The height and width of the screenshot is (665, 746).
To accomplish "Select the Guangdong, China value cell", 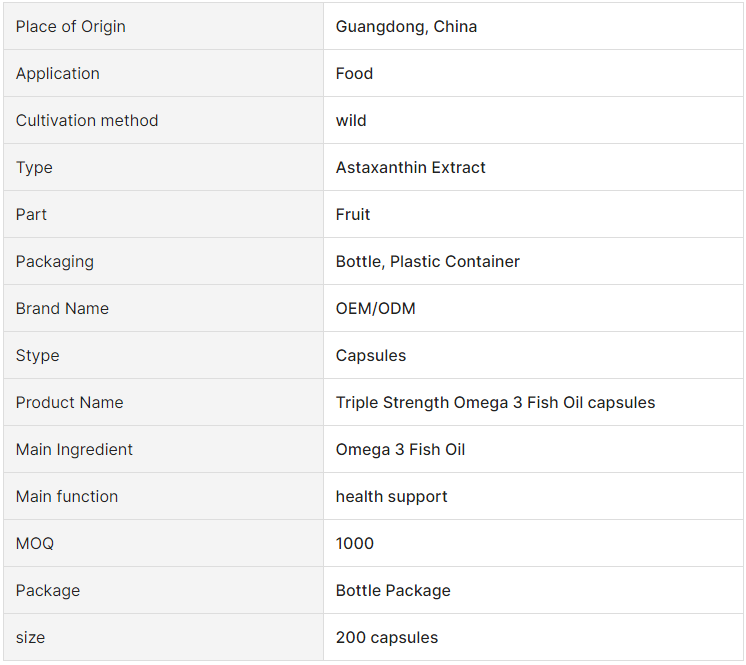I will pos(533,26).
